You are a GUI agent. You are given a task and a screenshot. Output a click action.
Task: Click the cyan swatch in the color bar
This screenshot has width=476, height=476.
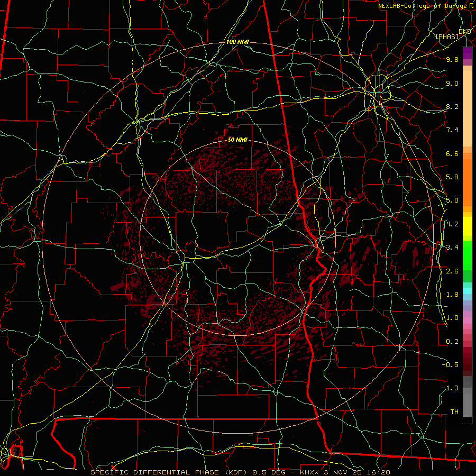(x=467, y=291)
